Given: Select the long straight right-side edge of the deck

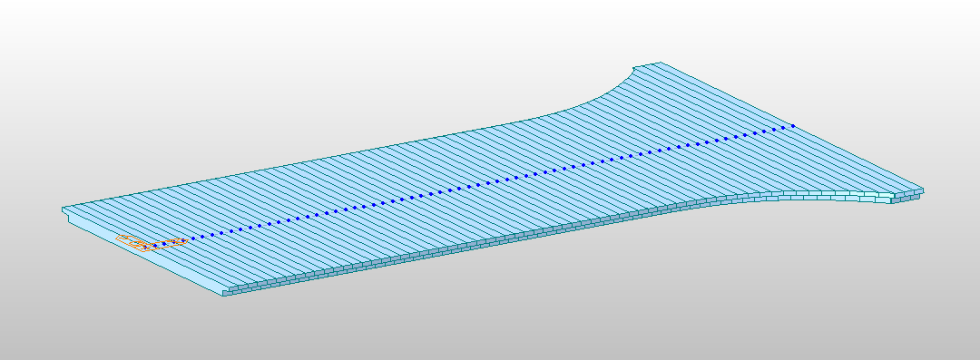Looking at the screenshot, I should point(791,126).
